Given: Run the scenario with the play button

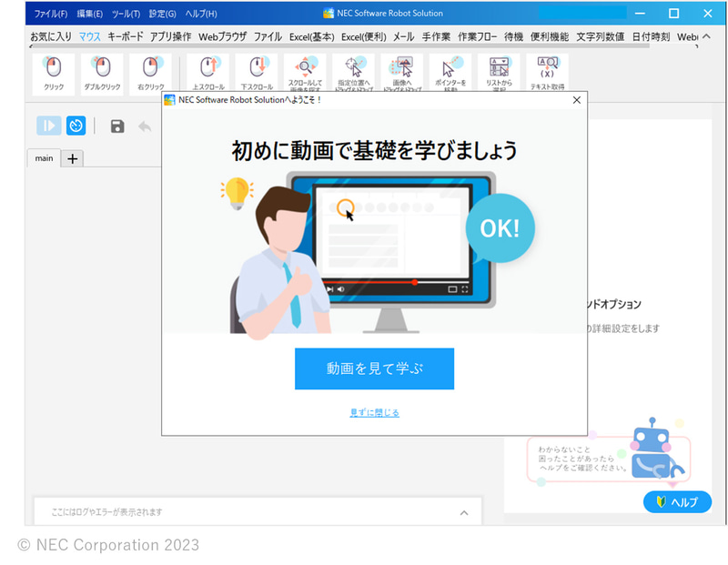Looking at the screenshot, I should [49, 126].
